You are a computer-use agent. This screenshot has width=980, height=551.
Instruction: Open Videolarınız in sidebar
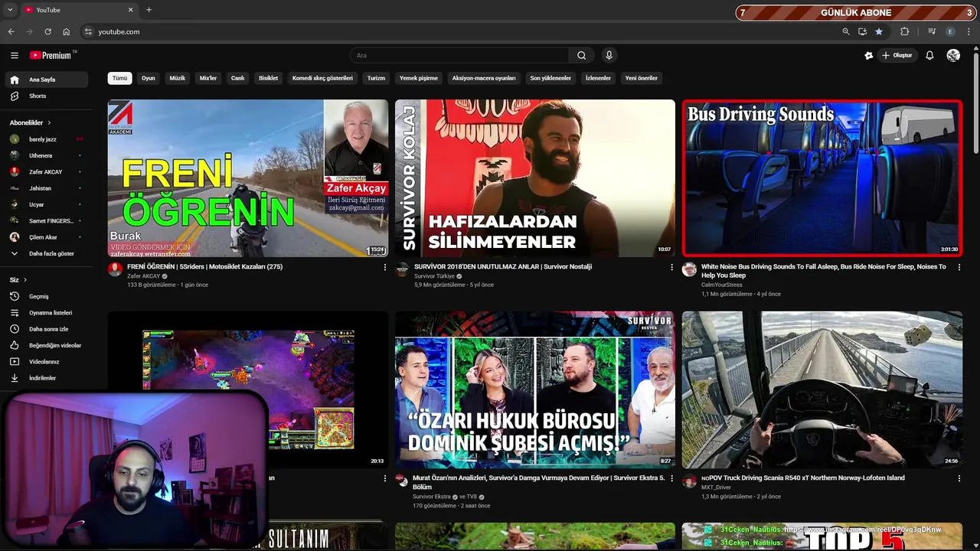[46, 361]
